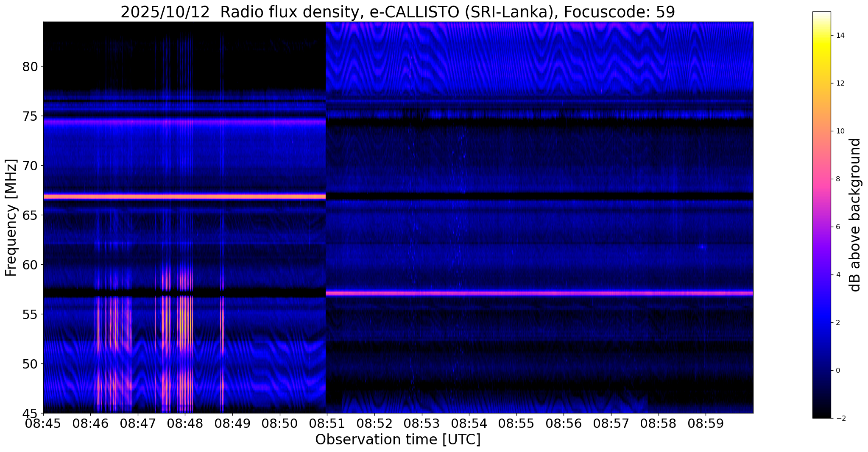Click the bright 67 MHz band before 08:51
The image size is (868, 452).
184,197
